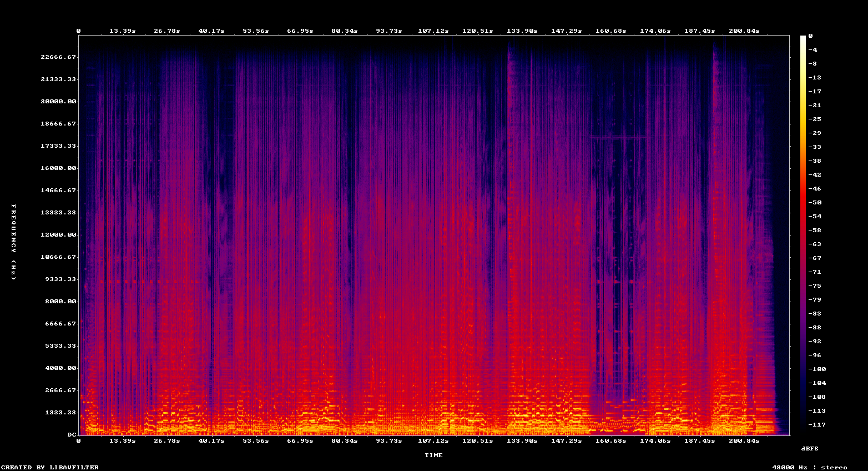Select the DC label on frequency axis
Viewport: 868px width, 471px height.
click(72, 435)
